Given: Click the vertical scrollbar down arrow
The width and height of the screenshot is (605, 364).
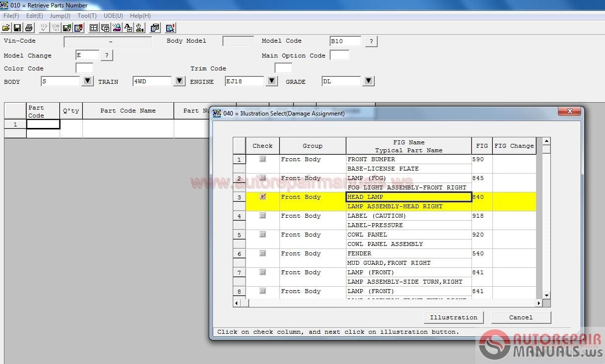Looking at the screenshot, I should coord(546,296).
